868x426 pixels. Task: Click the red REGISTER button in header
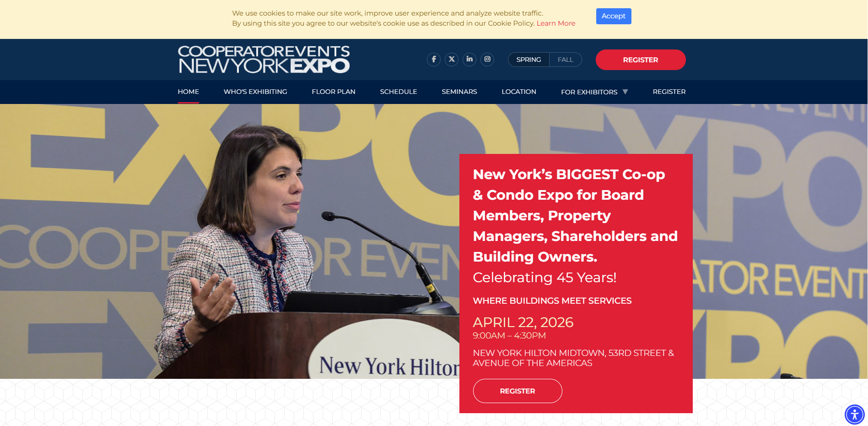[x=640, y=60]
